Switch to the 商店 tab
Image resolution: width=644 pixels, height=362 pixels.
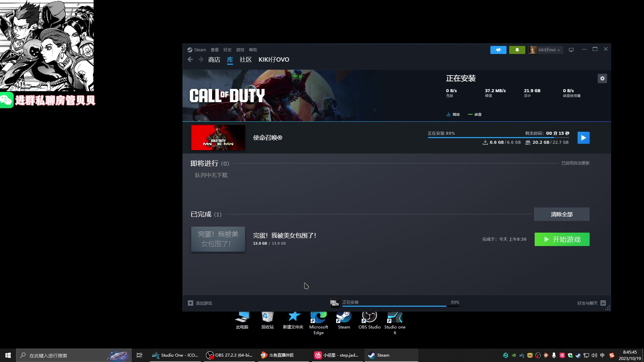(x=214, y=60)
